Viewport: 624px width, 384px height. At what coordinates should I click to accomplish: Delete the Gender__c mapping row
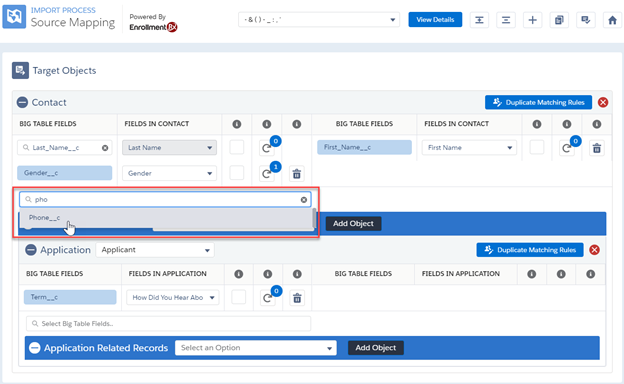tap(296, 174)
